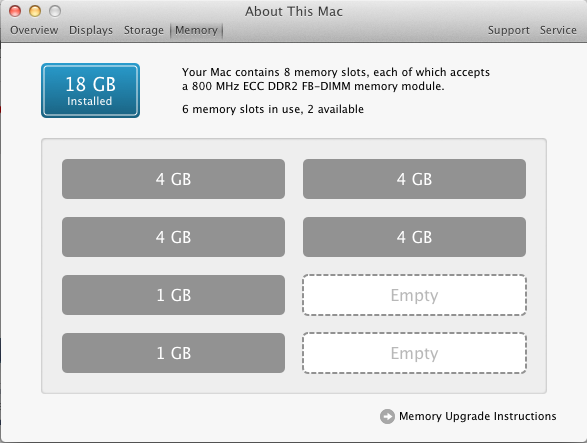
Task: Select the top-right 4 GB memory slot
Action: pos(414,179)
